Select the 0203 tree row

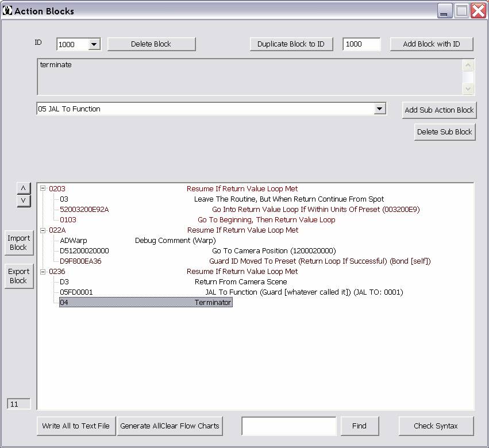click(x=173, y=188)
